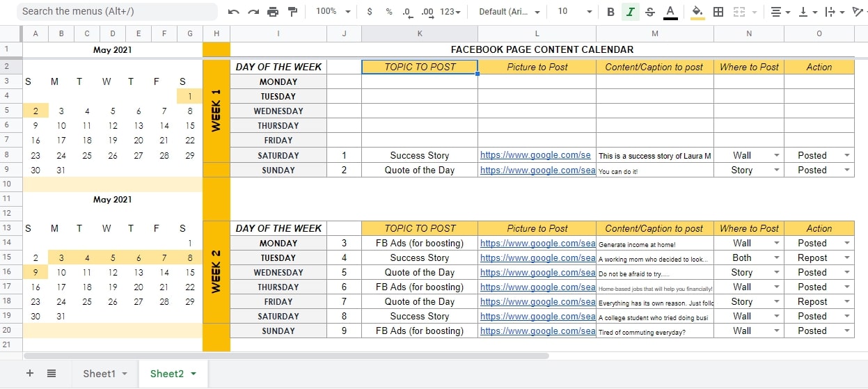Click the Print icon

tap(273, 12)
